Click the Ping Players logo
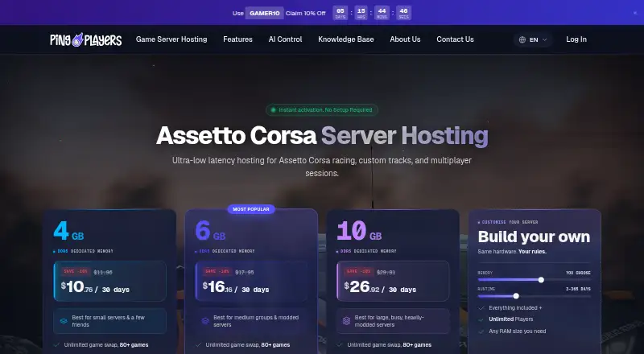This screenshot has height=354, width=644. coord(86,39)
